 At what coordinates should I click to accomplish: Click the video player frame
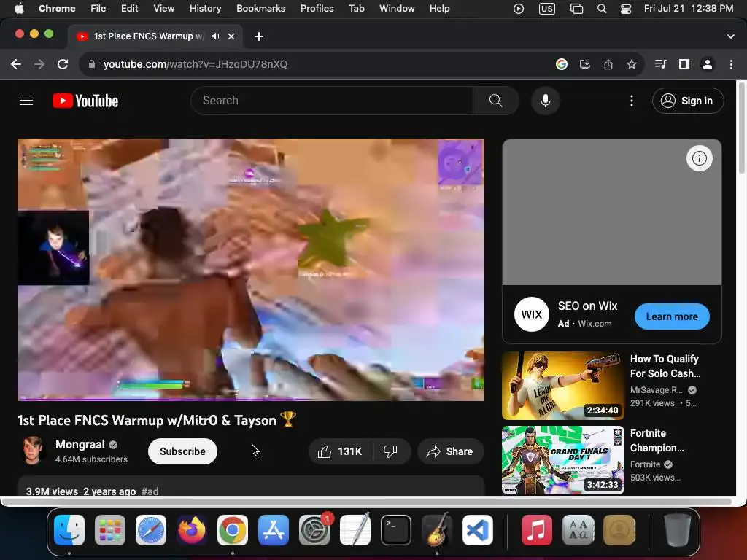pos(251,270)
